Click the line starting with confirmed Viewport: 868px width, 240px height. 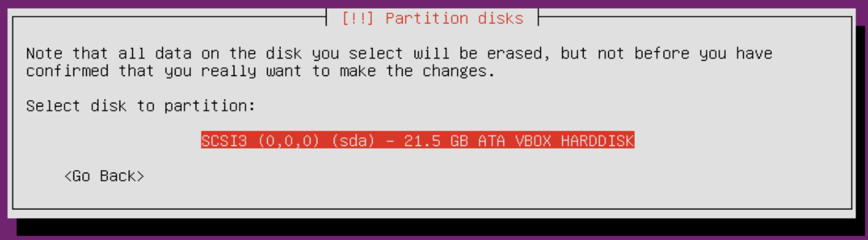click(260, 71)
